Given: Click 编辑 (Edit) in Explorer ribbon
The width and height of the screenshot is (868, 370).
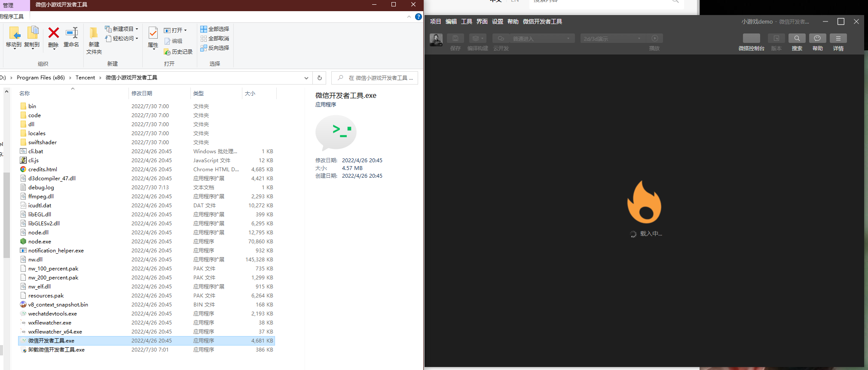Looking at the screenshot, I should [x=173, y=41].
